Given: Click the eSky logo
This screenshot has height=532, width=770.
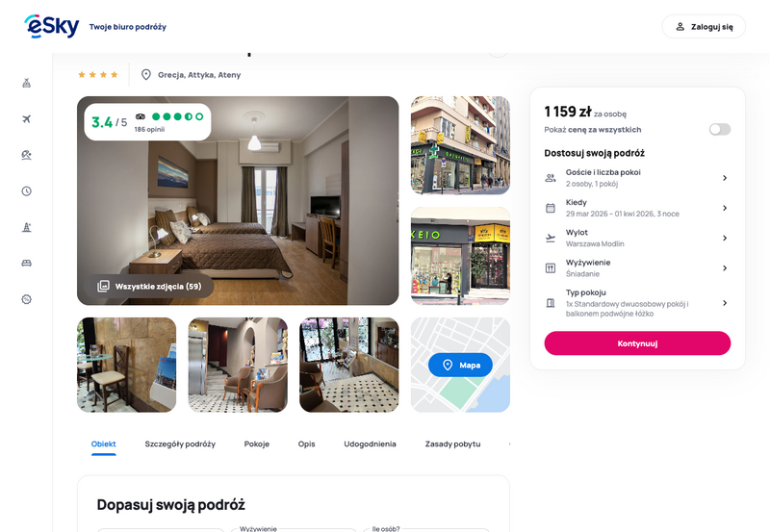Looking at the screenshot, I should coord(52,27).
